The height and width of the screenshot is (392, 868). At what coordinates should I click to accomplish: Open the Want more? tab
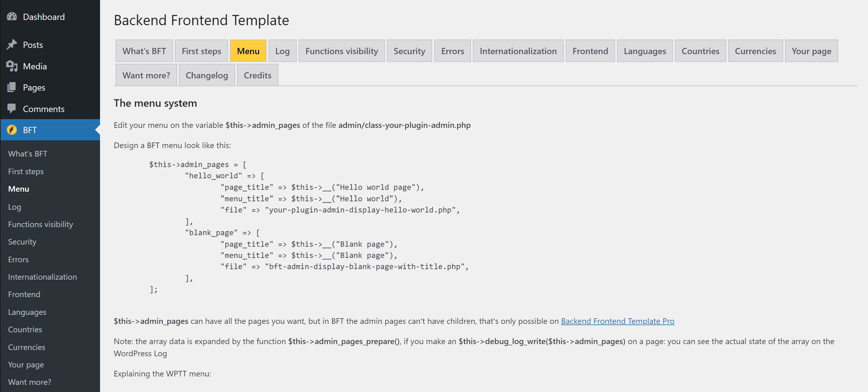[146, 75]
